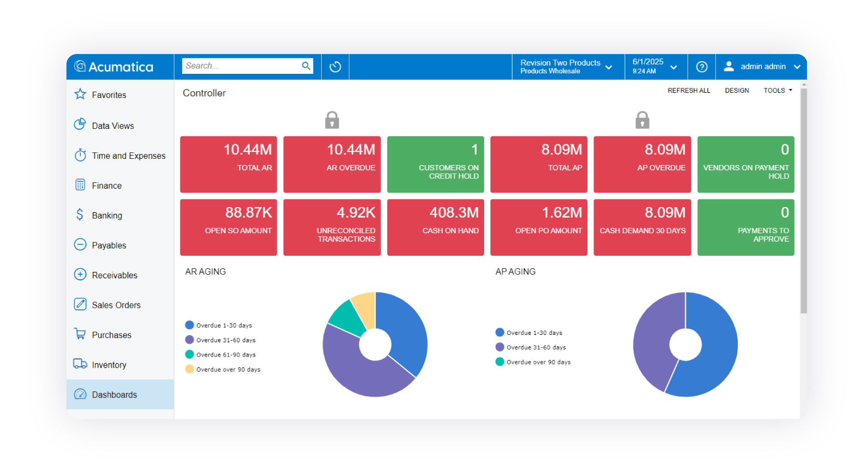Click DESIGN button
Viewport: 868px width, 470px height.
[737, 90]
